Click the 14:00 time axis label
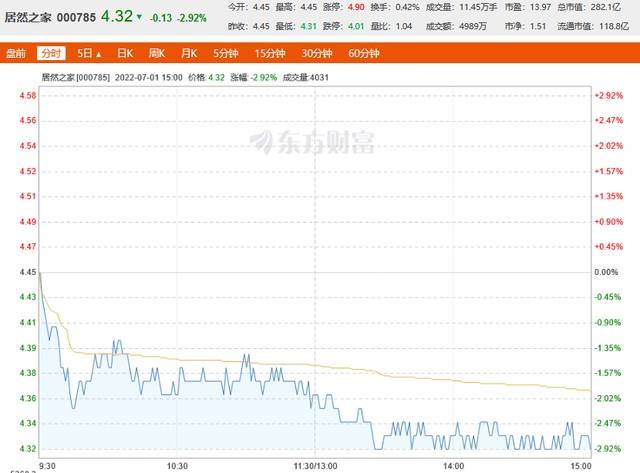640x473 pixels. tap(453, 466)
